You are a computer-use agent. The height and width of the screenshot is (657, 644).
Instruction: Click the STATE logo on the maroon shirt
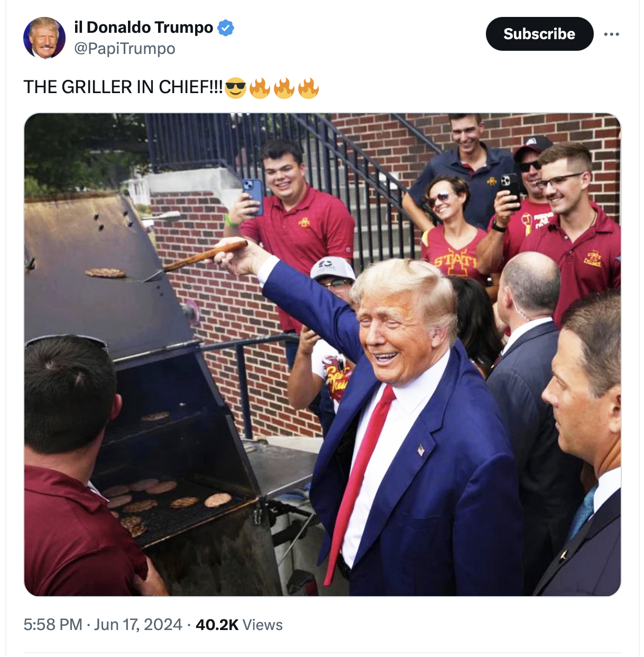pyautogui.click(x=455, y=259)
